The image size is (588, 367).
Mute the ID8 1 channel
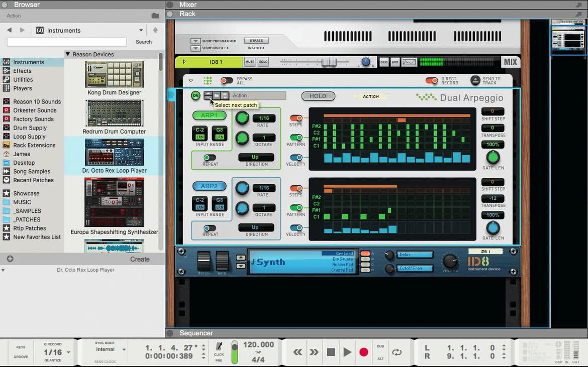[x=249, y=62]
